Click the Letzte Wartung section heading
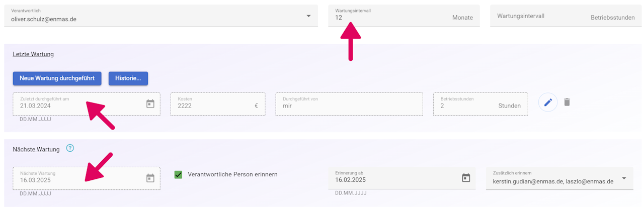 [x=33, y=54]
